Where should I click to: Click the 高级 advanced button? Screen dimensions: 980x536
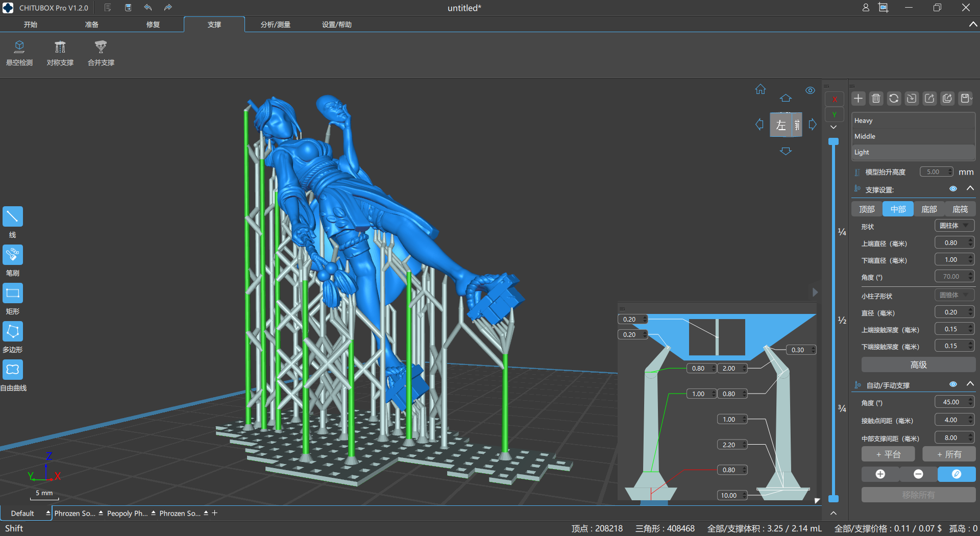coord(918,364)
